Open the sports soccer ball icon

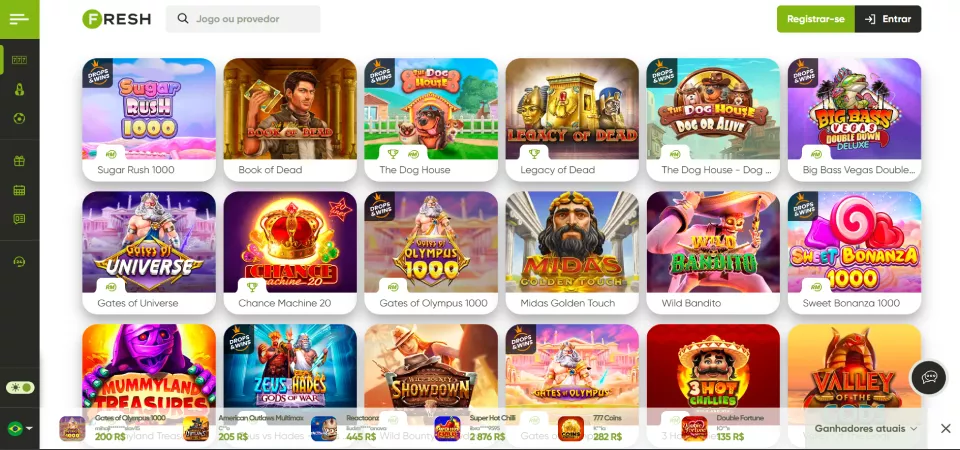pyautogui.click(x=20, y=118)
